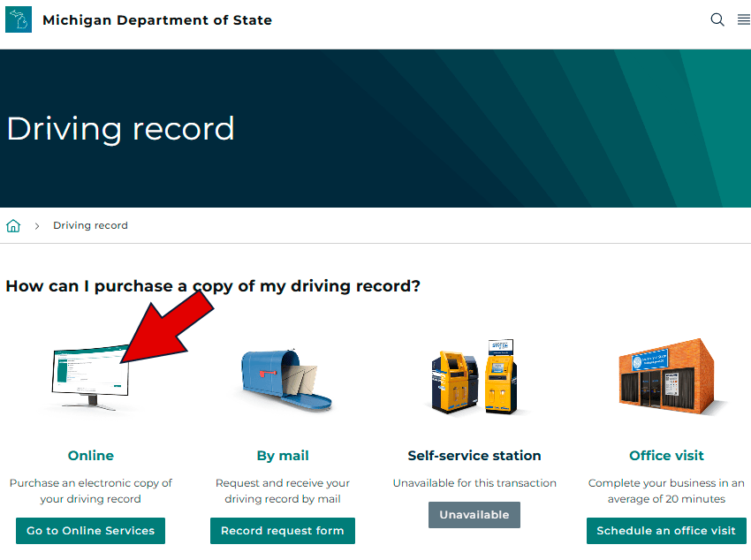Go to the home breadcrumb icon
Screen dimensions: 751x560
(x=13, y=225)
